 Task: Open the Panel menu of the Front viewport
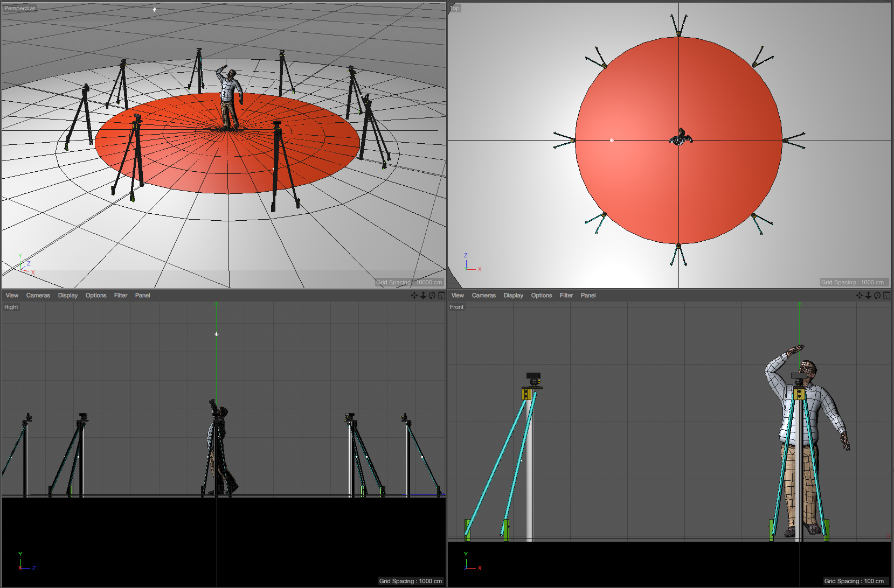[588, 295]
